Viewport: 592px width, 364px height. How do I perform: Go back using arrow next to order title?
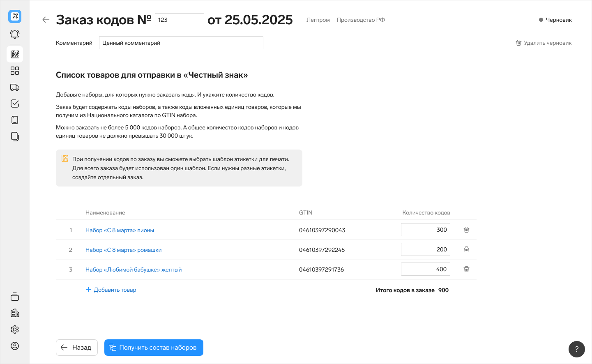pos(46,20)
